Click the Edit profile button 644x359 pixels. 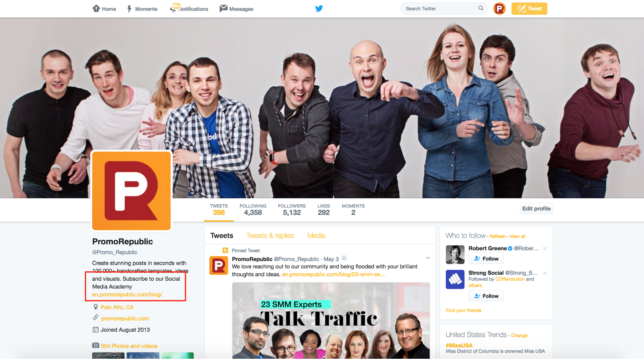[x=536, y=209]
